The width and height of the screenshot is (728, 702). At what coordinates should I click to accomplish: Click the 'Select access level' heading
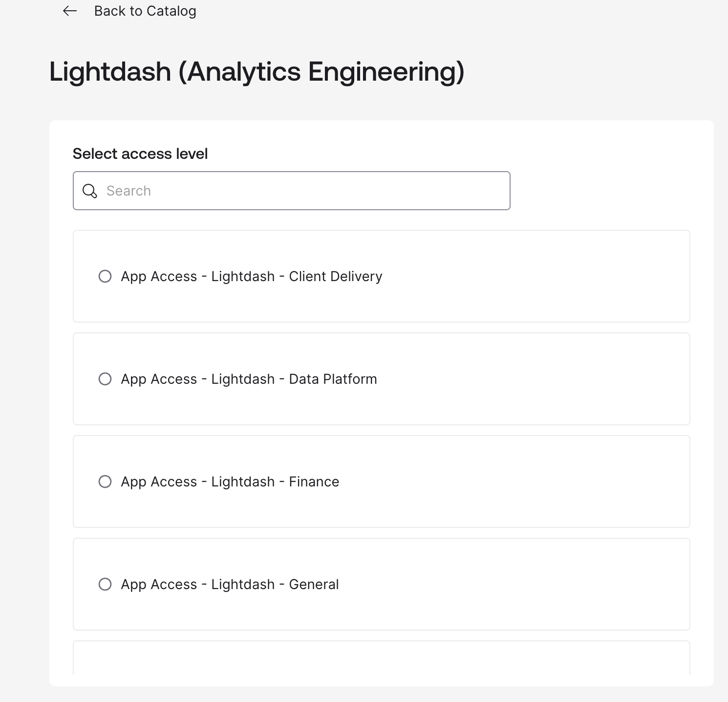coord(140,154)
